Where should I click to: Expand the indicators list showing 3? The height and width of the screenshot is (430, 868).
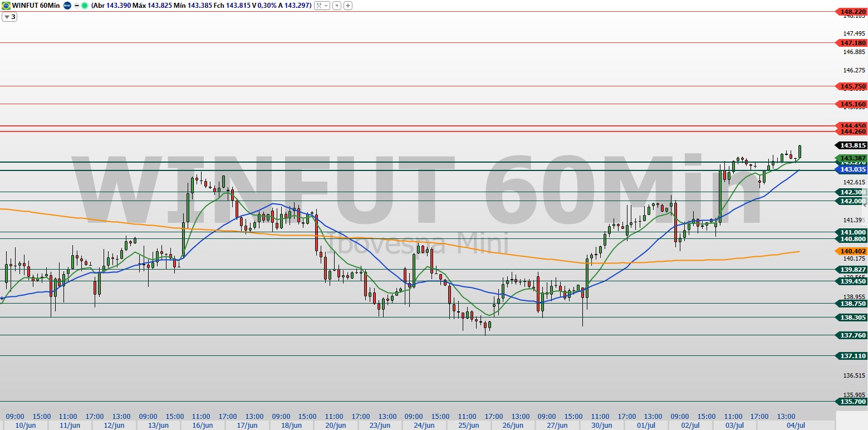[x=9, y=17]
